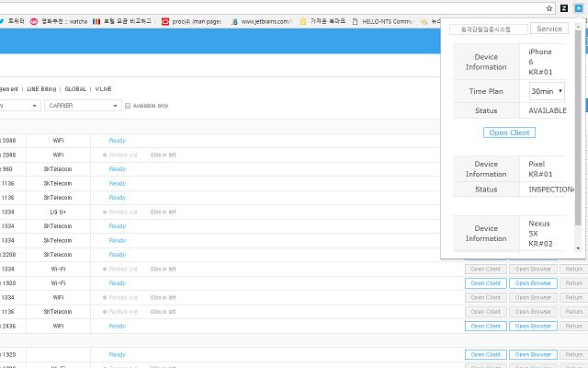Click the Time Plan label in popup
This screenshot has width=588, height=368.
point(486,91)
